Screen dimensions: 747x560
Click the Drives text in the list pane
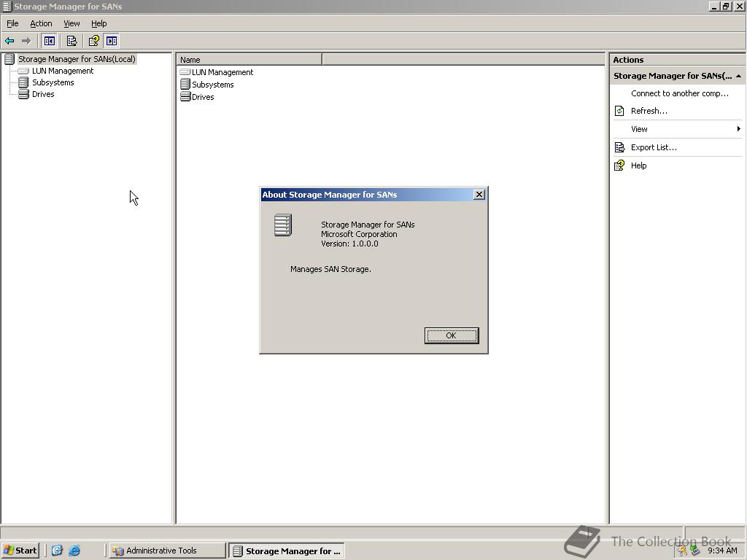pos(203,97)
